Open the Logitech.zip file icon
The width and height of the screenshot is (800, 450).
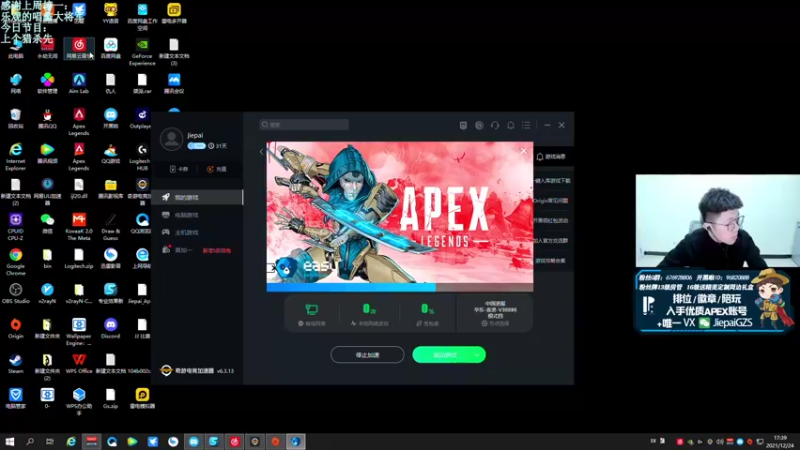[79, 258]
